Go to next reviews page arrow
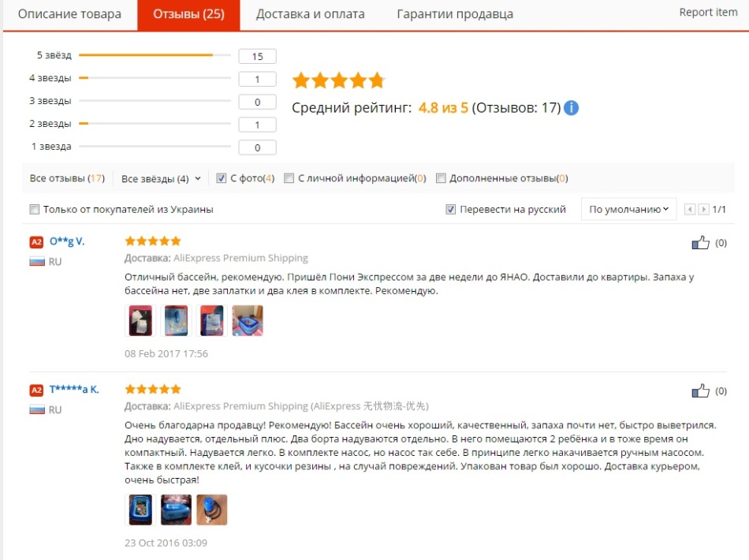749x560 pixels. point(703,209)
